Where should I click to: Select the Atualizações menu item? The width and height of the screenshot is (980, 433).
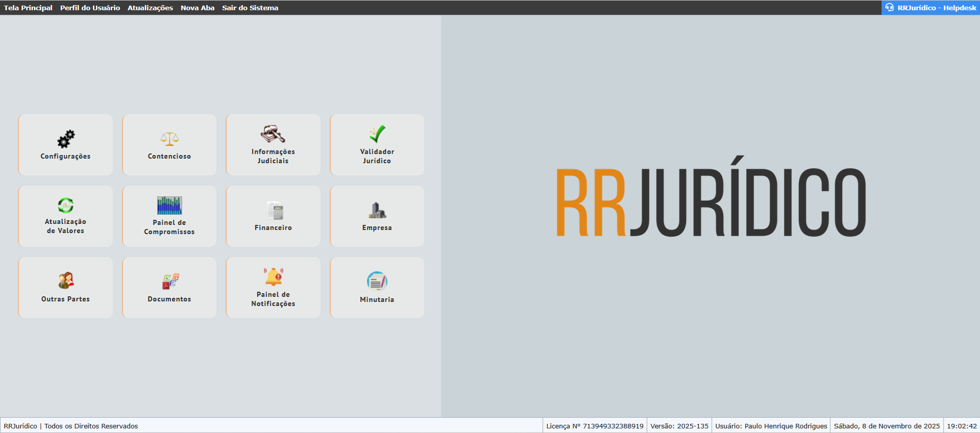(x=150, y=8)
